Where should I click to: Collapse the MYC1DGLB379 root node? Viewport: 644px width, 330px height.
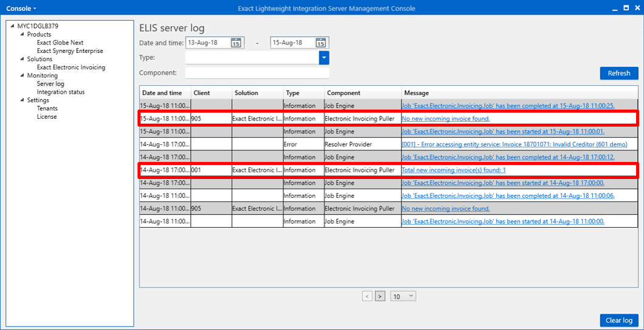pos(13,26)
